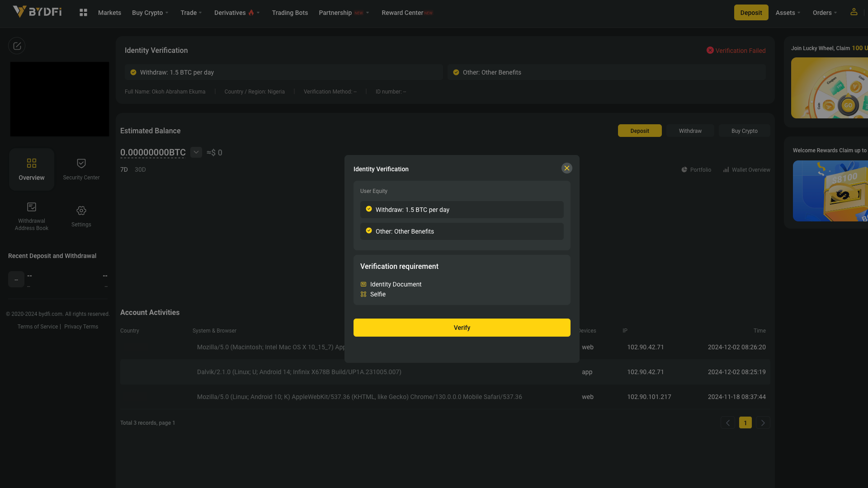Open Portfolio pie chart view
This screenshot has width=868, height=488.
pyautogui.click(x=696, y=170)
